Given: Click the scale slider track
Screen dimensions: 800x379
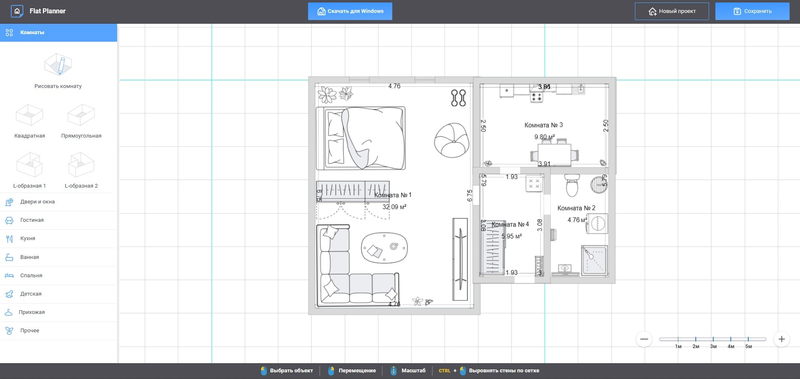Looking at the screenshot, I should (x=712, y=339).
